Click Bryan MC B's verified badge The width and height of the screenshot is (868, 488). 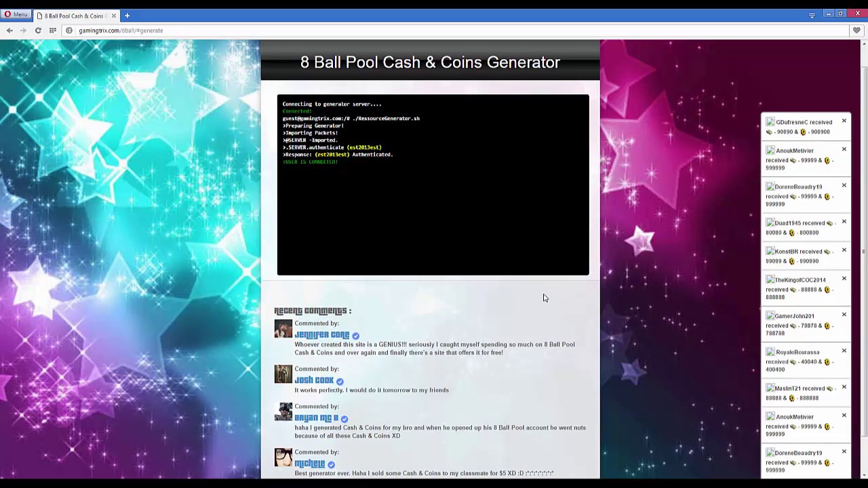point(344,419)
